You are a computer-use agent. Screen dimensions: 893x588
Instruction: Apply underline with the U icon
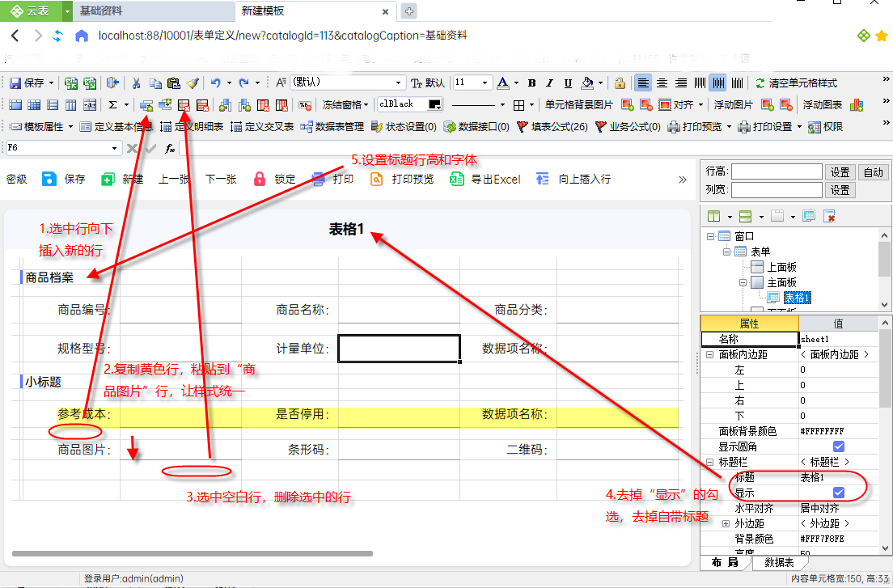pos(568,83)
